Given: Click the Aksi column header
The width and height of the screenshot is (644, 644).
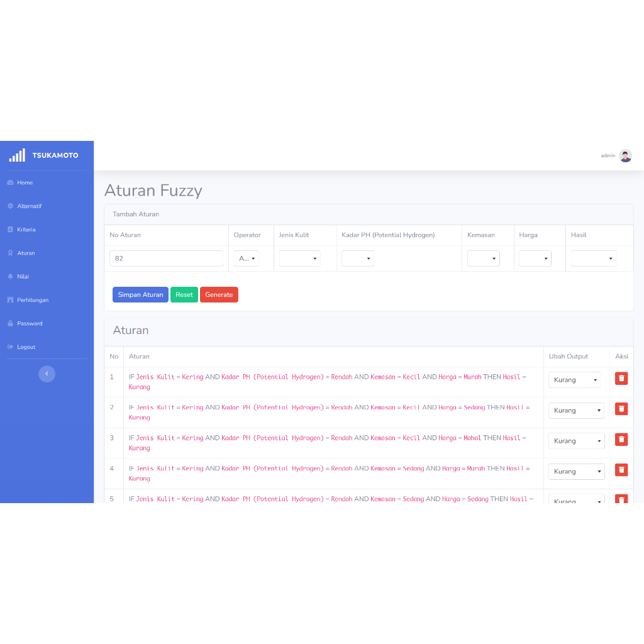Looking at the screenshot, I should [621, 357].
